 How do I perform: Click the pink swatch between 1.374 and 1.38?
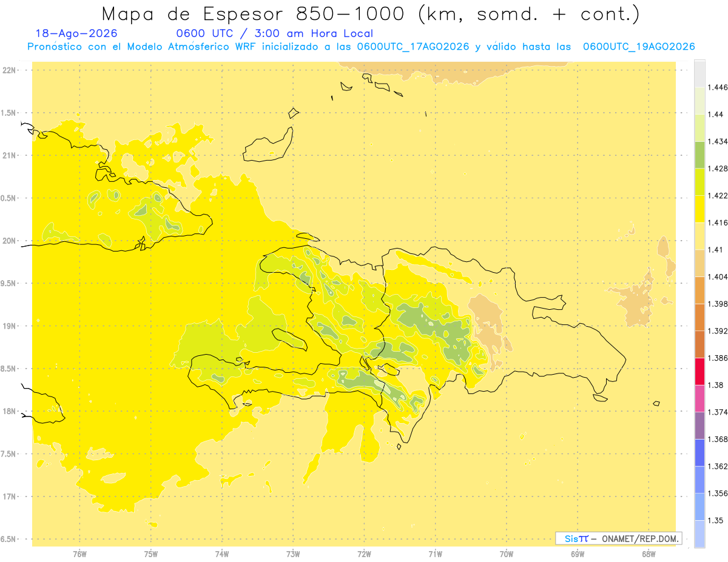click(x=699, y=398)
